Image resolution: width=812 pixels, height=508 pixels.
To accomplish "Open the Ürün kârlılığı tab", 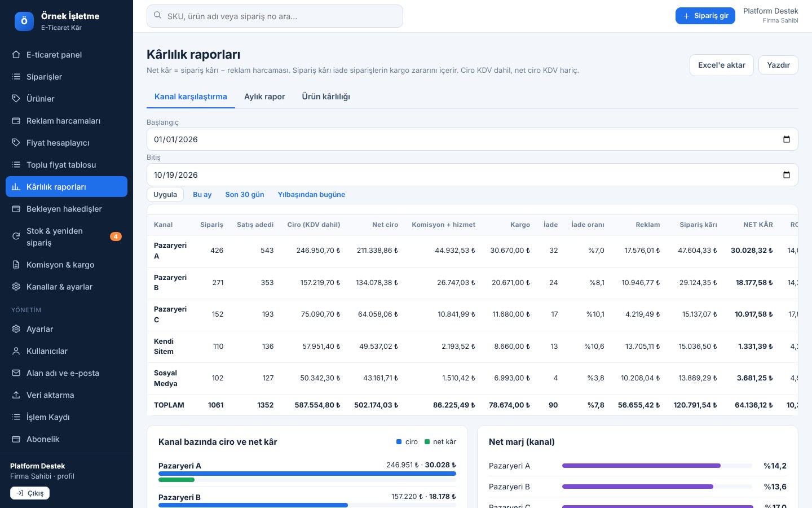I will coord(326,97).
